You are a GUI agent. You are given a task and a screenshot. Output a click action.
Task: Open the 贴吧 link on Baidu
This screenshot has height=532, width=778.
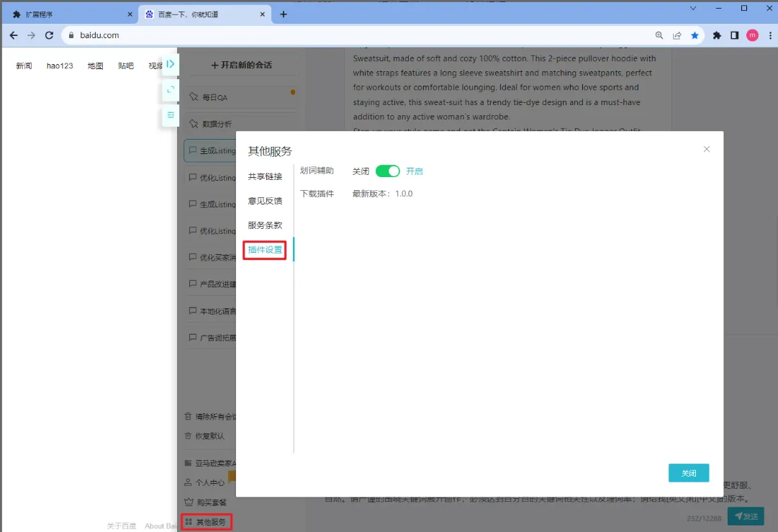tap(126, 66)
